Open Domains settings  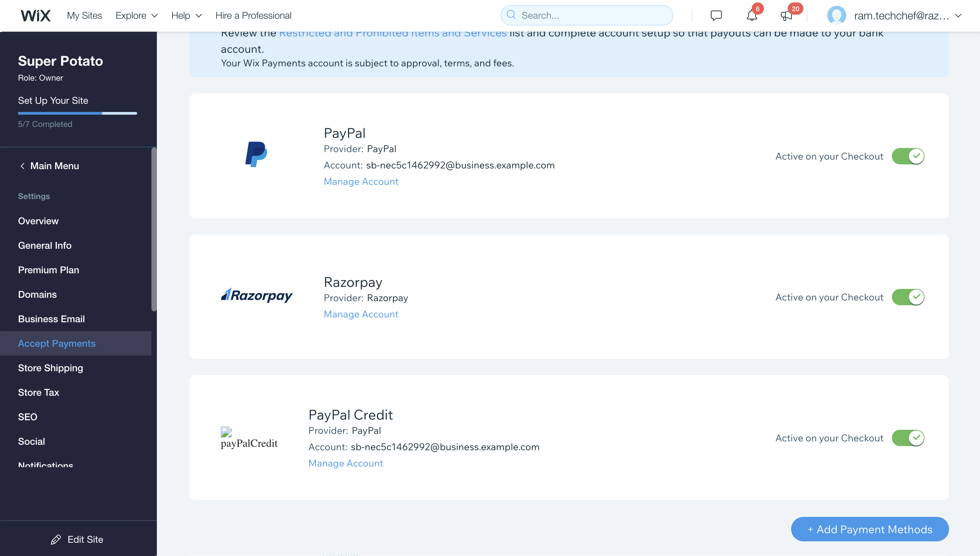pyautogui.click(x=37, y=294)
